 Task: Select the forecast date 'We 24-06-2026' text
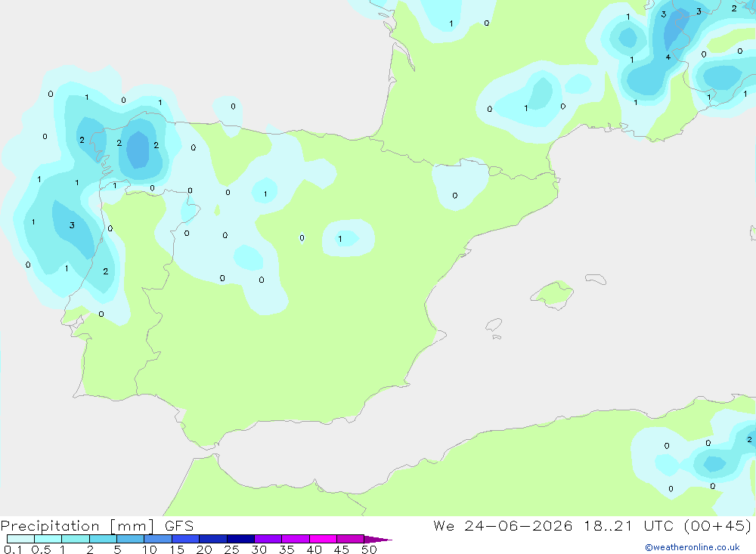(x=503, y=526)
